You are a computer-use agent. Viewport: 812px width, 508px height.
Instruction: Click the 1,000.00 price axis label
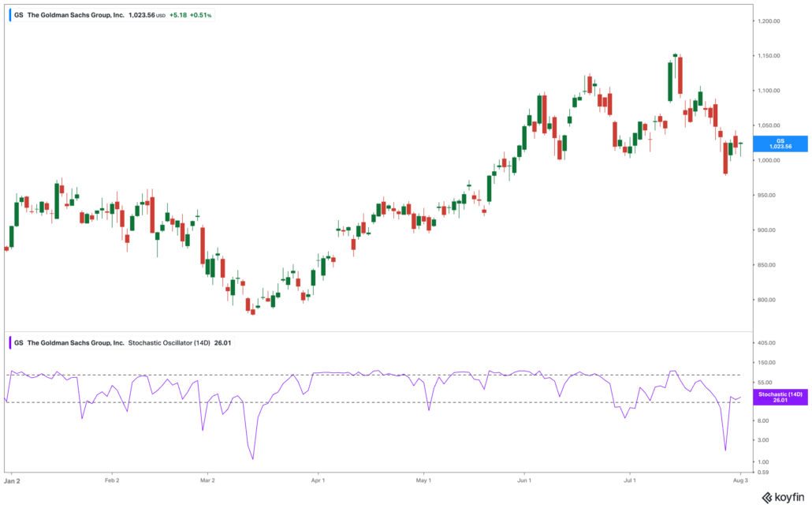(x=769, y=161)
